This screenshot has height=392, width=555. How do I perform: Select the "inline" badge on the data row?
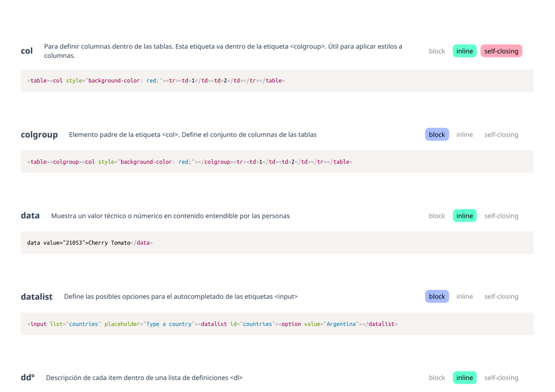pos(464,216)
